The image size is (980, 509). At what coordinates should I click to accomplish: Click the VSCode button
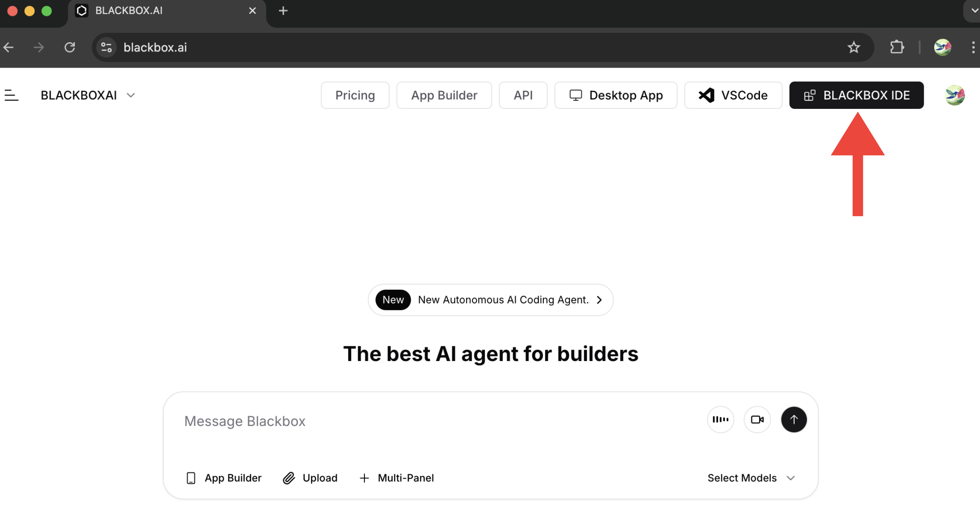pyautogui.click(x=733, y=95)
